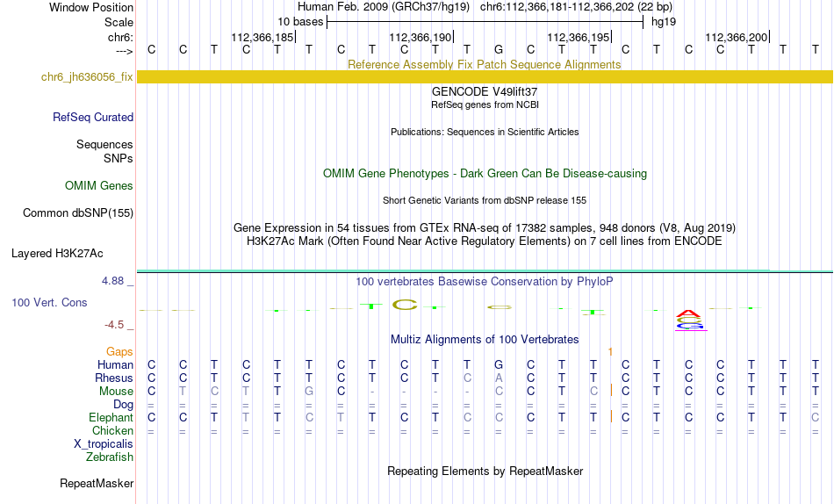Click the large C in the PhyloP logo
834x504 pixels.
pos(405,305)
